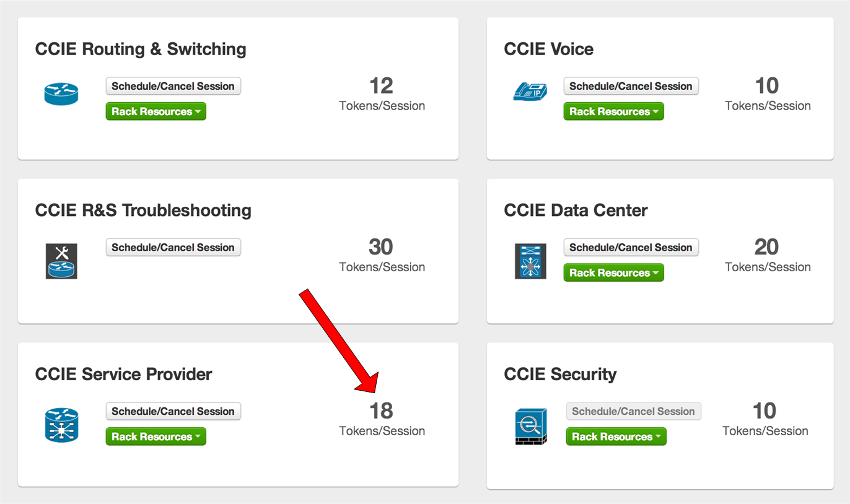850x504 pixels.
Task: Expand Rack Resources for Routing & Switching
Action: (x=156, y=111)
